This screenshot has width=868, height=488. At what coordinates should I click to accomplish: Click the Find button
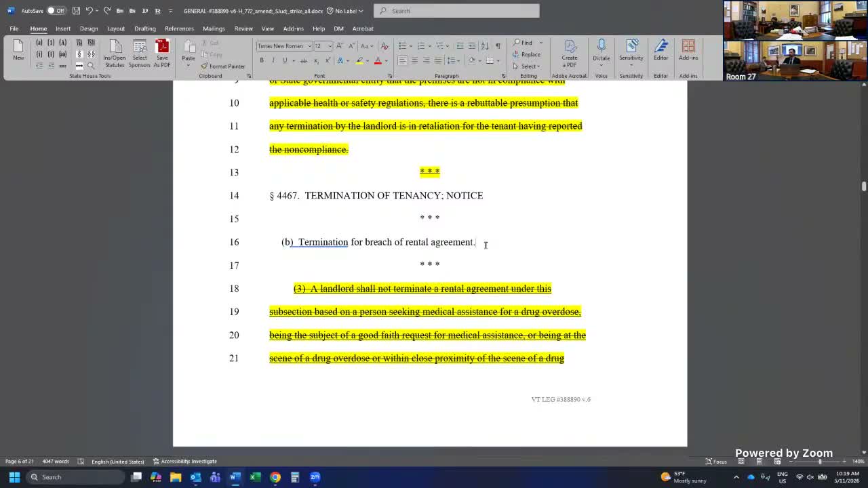tap(522, 43)
